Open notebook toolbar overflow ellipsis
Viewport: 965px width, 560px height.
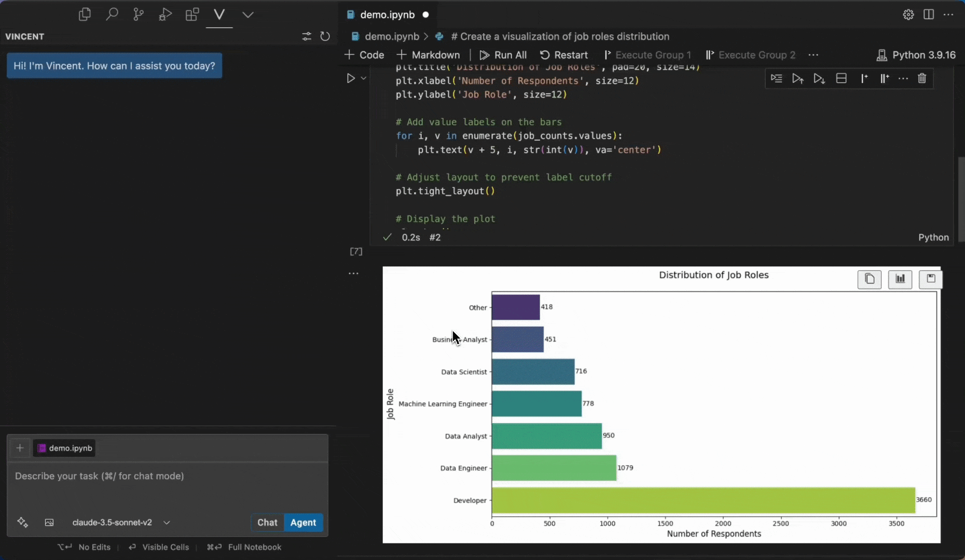pyautogui.click(x=814, y=55)
